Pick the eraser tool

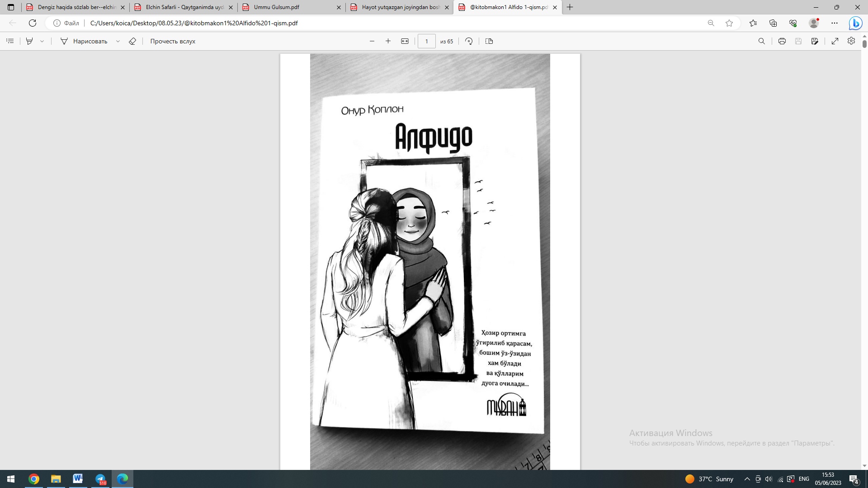coord(132,41)
